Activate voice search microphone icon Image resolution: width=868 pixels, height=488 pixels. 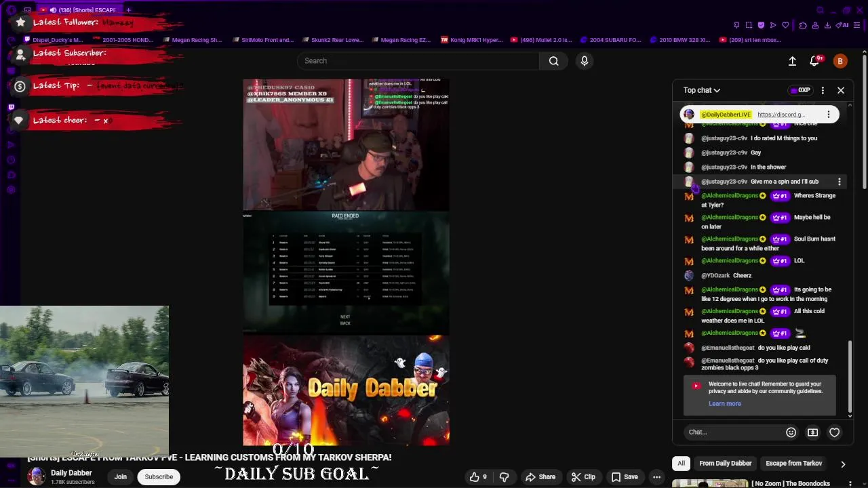pos(585,61)
